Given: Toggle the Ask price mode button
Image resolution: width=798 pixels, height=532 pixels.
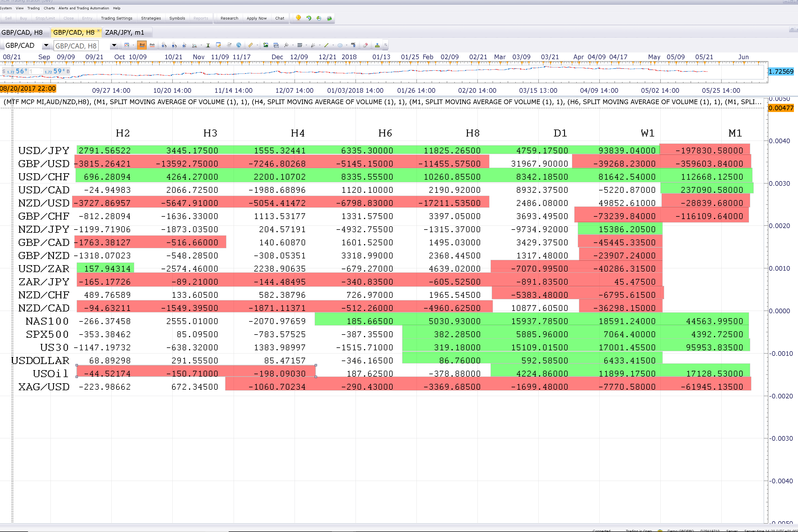Looking at the screenshot, I should [x=152, y=45].
